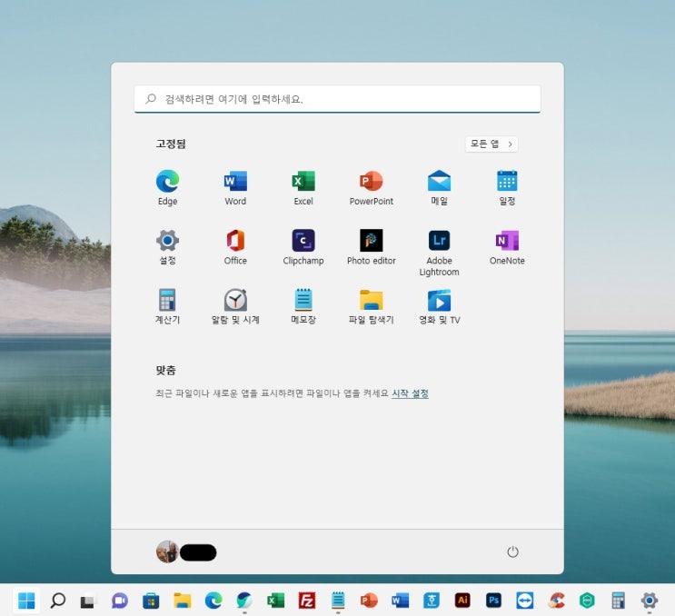Open pinned 메모장 notepad in the Start menu
This screenshot has height=616, width=675.
click(x=303, y=306)
